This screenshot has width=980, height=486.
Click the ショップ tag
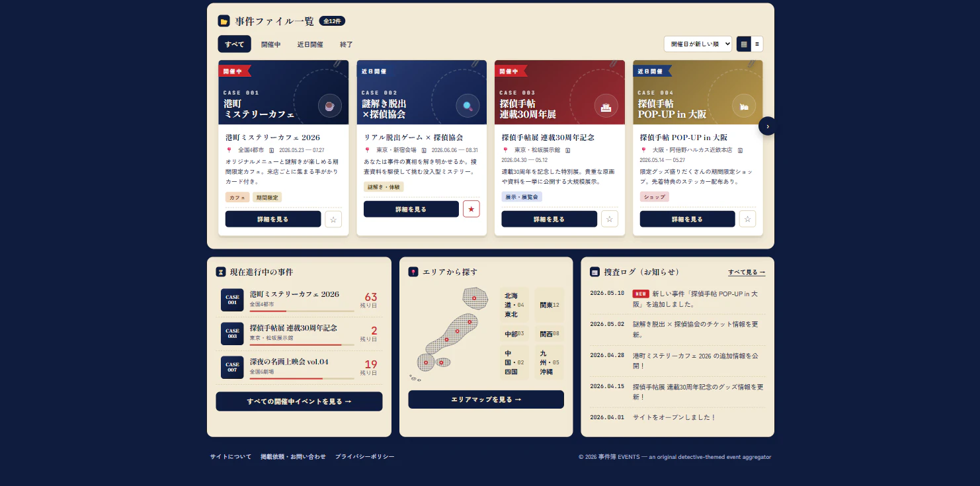pyautogui.click(x=655, y=197)
